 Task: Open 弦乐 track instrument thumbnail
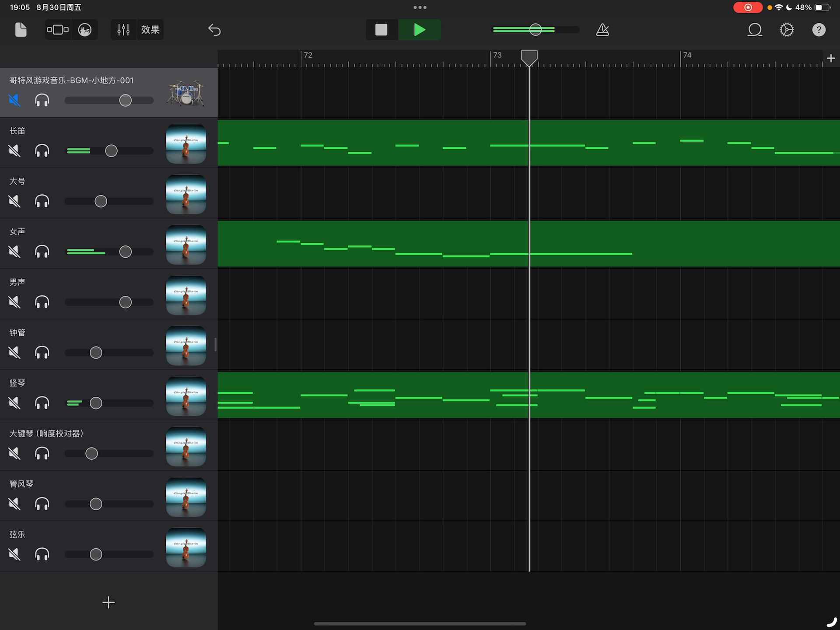pyautogui.click(x=186, y=547)
